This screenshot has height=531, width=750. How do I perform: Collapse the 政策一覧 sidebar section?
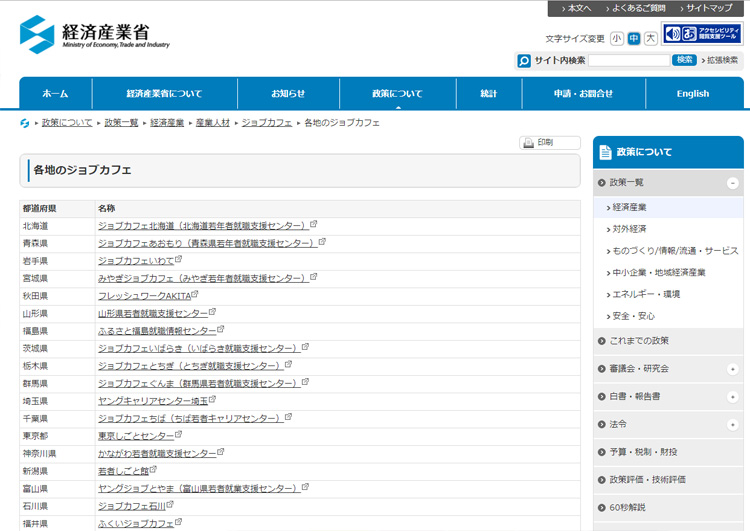[x=732, y=183]
